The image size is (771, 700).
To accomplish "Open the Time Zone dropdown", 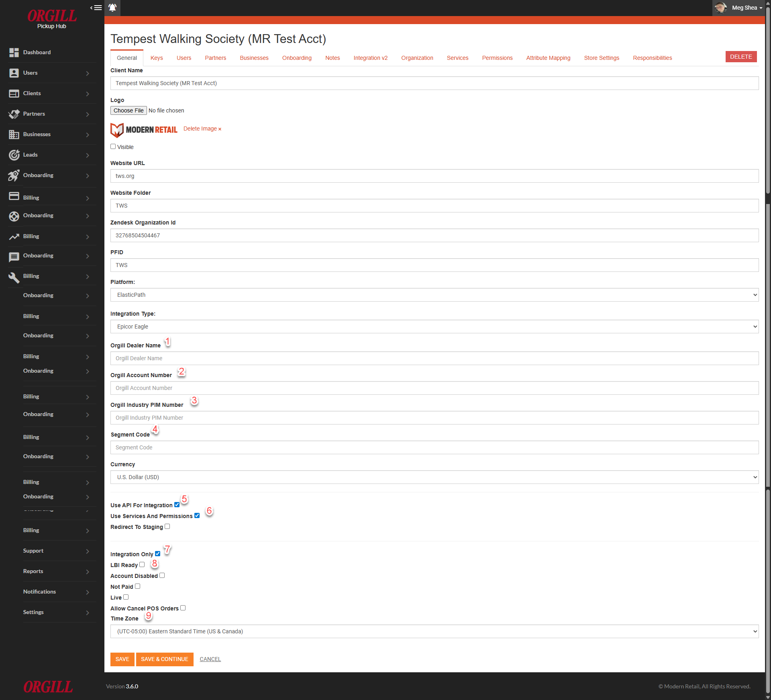I will click(x=434, y=631).
